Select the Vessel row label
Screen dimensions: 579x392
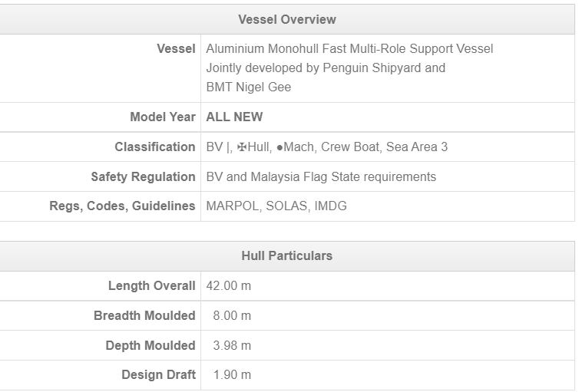coord(176,48)
